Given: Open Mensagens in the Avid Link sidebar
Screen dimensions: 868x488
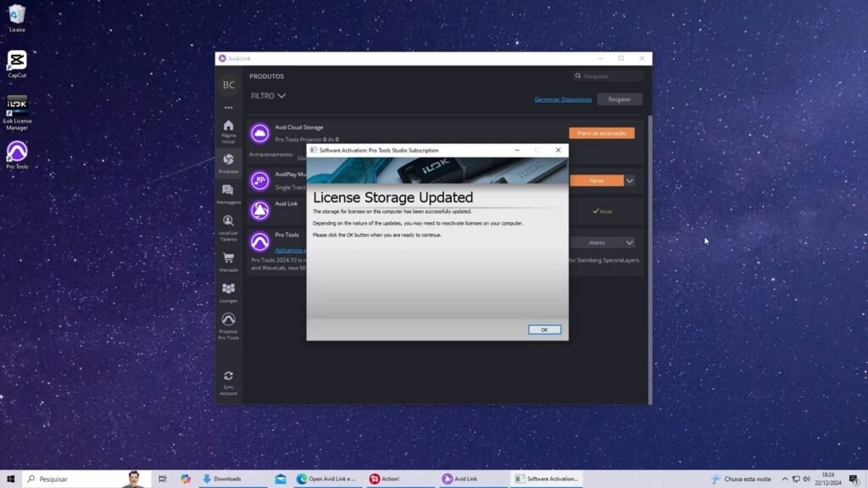Looking at the screenshot, I should [x=228, y=194].
